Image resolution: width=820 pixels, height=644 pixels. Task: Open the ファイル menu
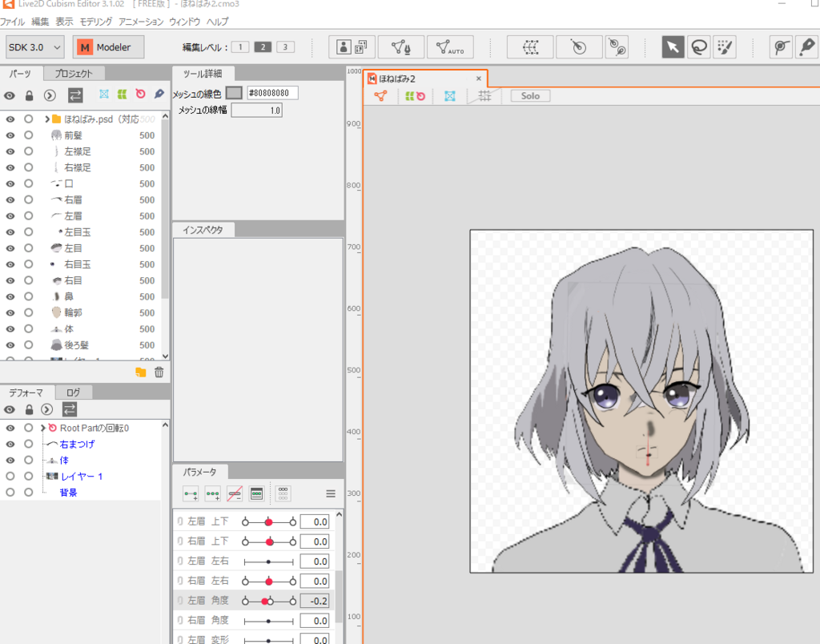click(13, 22)
